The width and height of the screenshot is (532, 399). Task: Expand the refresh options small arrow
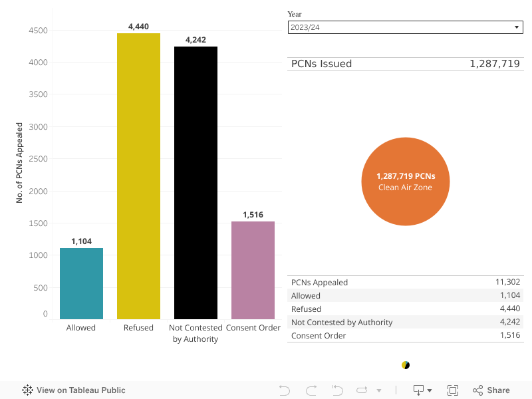(379, 391)
